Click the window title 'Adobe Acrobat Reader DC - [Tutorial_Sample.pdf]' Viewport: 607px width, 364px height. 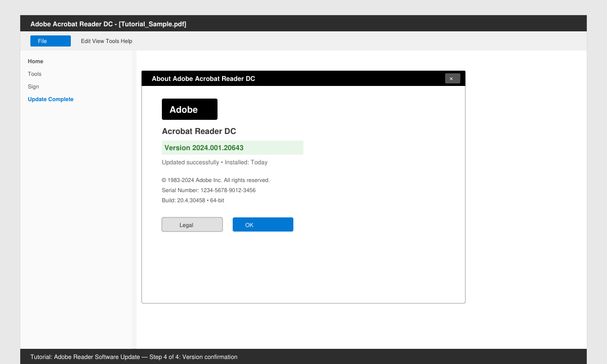[x=108, y=24]
